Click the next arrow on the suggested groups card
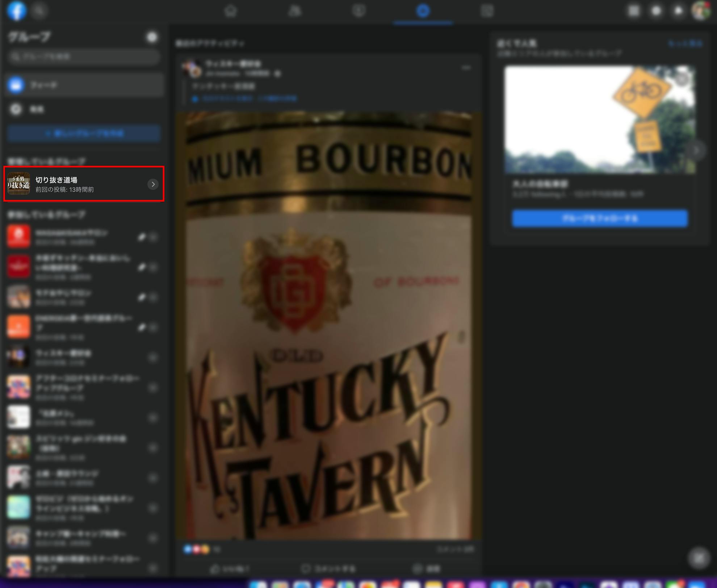Screen dimensions: 717x588 click(696, 150)
